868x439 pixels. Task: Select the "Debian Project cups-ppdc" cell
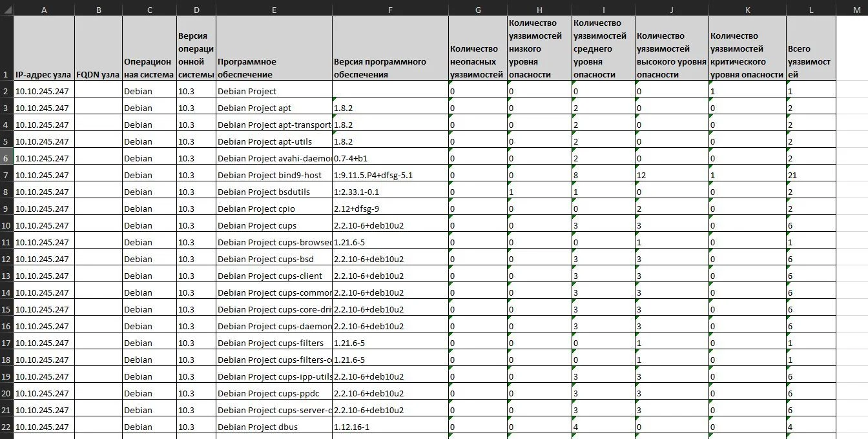pyautogui.click(x=274, y=393)
